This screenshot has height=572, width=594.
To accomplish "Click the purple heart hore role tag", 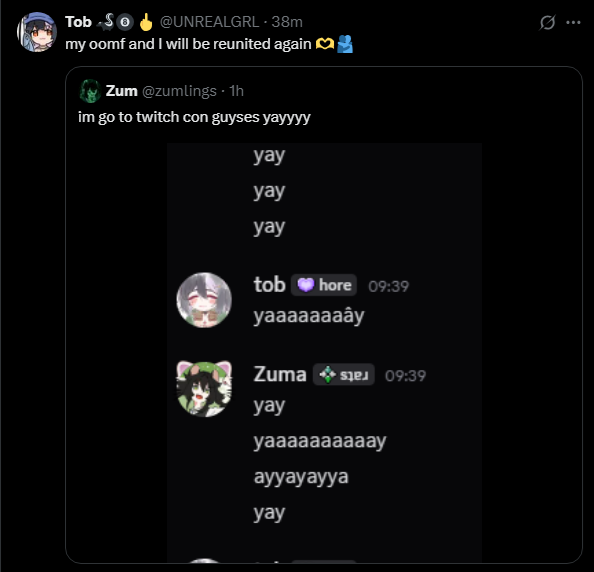I will pyautogui.click(x=324, y=285).
